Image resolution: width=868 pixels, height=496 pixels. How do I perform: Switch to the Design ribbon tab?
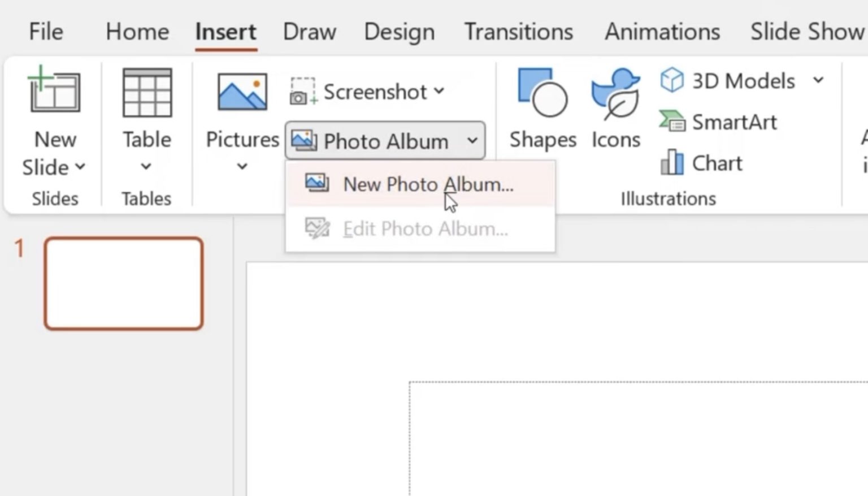point(398,32)
